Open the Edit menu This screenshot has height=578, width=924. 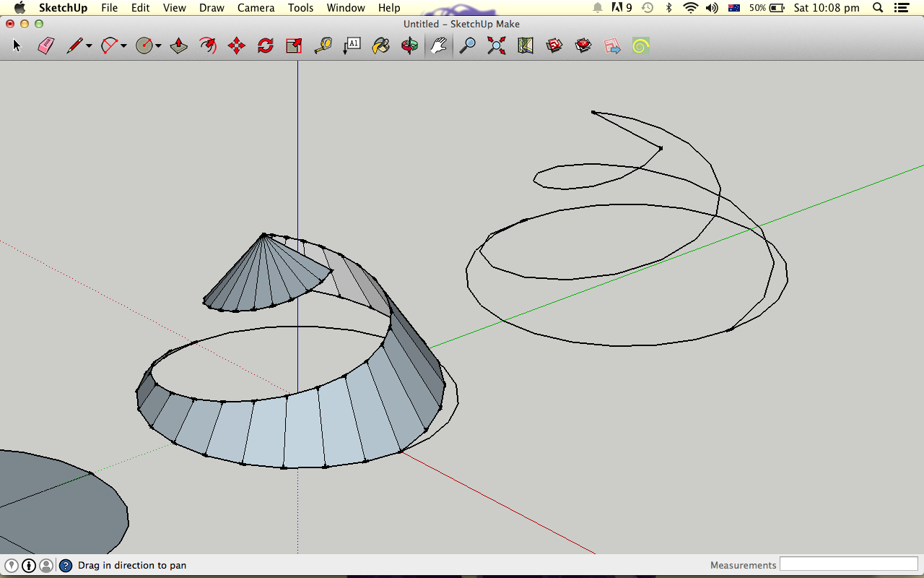[x=140, y=8]
